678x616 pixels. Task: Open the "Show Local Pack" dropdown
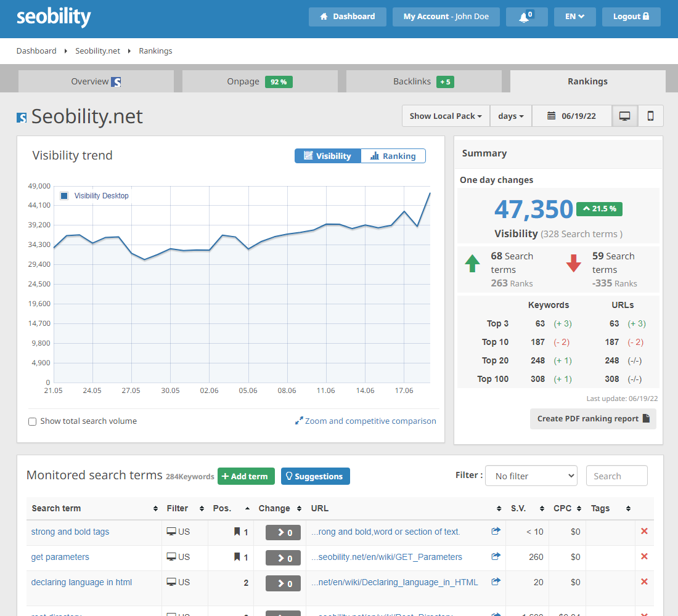tap(445, 116)
